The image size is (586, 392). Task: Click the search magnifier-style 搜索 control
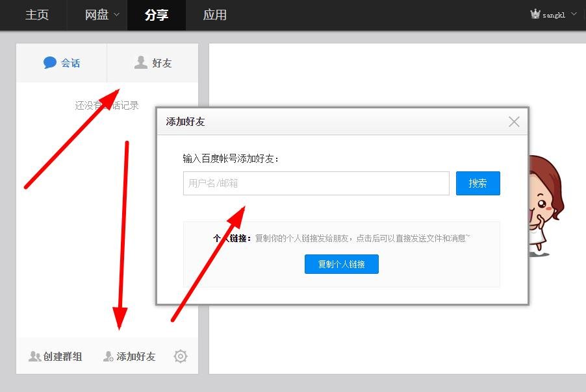(478, 183)
